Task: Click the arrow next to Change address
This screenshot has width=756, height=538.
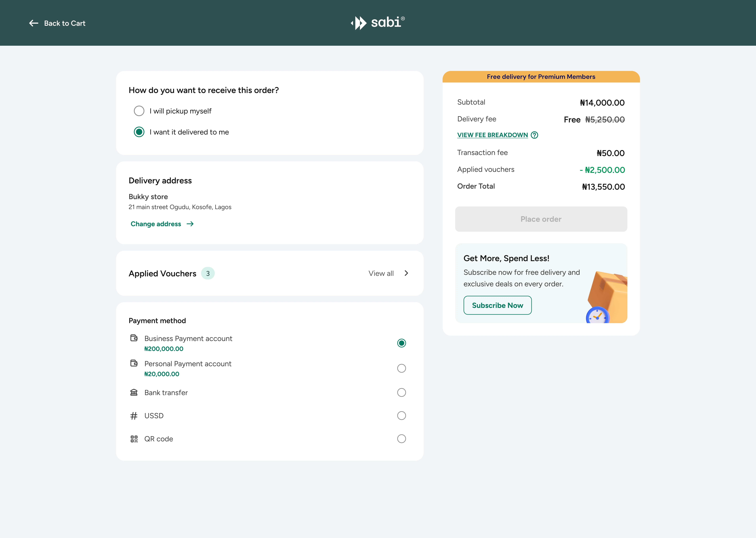Action: point(190,224)
